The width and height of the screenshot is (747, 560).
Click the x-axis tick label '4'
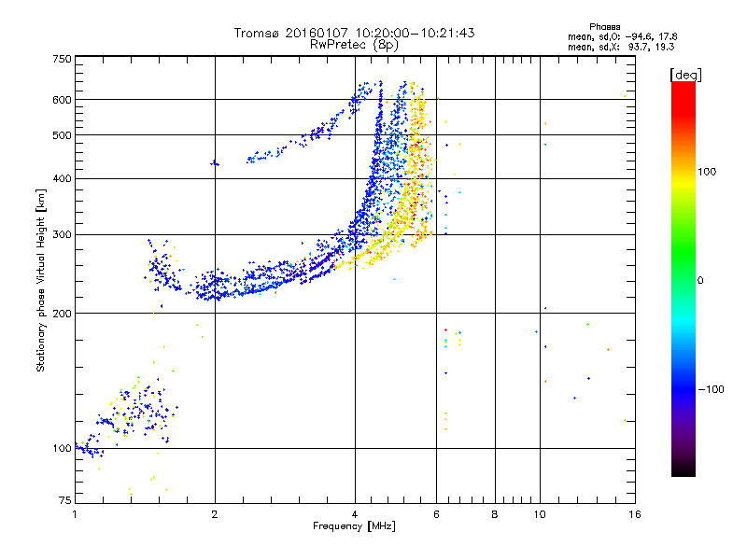click(355, 514)
